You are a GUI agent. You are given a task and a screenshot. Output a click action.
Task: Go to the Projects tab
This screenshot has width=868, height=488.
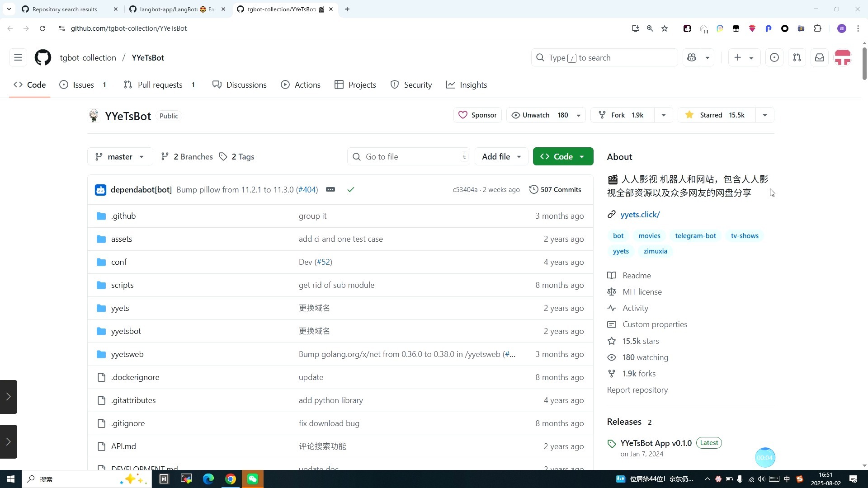coord(355,85)
